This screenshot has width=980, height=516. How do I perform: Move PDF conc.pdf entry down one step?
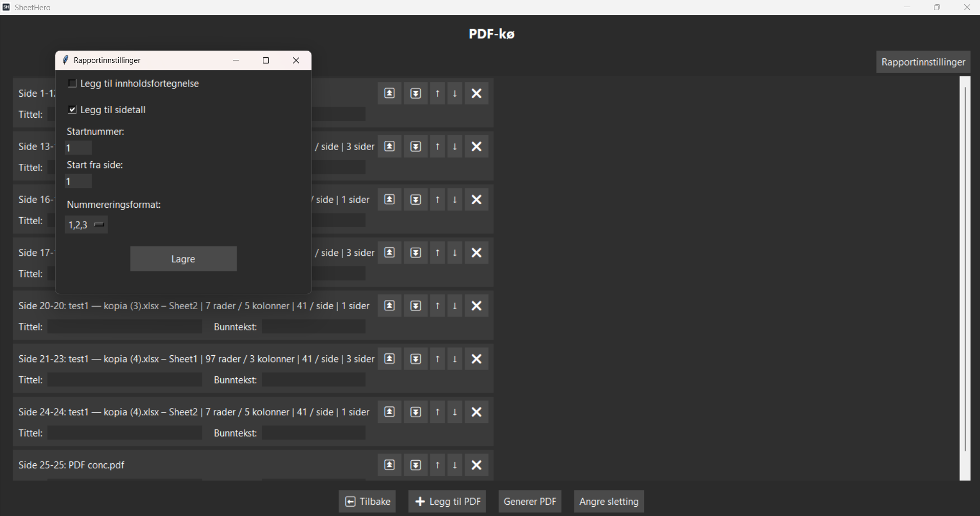(x=455, y=465)
